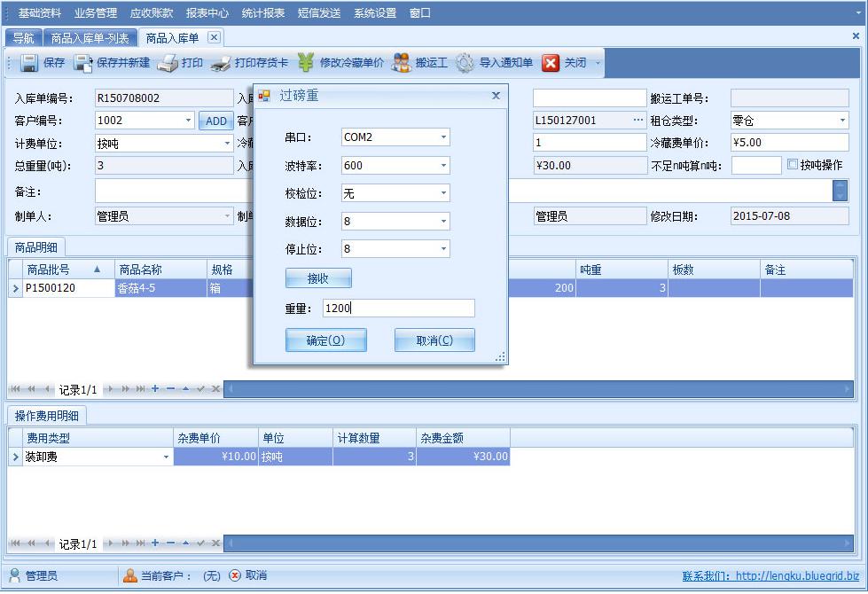The image size is (868, 594).
Task: Open the 报表中心 menu
Action: (207, 13)
